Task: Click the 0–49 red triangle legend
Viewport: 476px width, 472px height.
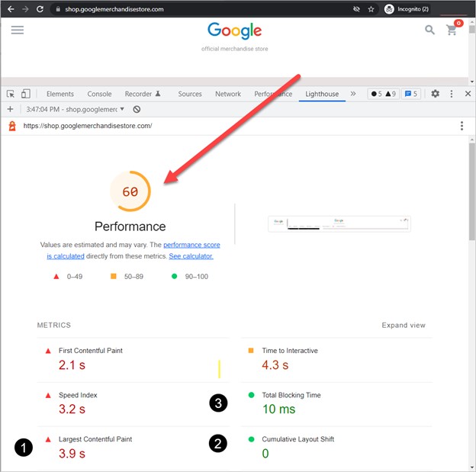Action: pyautogui.click(x=69, y=277)
